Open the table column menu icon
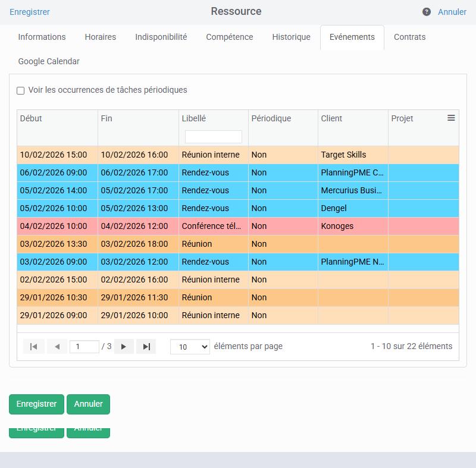Image resolution: width=476 pixels, height=468 pixels. (451, 118)
